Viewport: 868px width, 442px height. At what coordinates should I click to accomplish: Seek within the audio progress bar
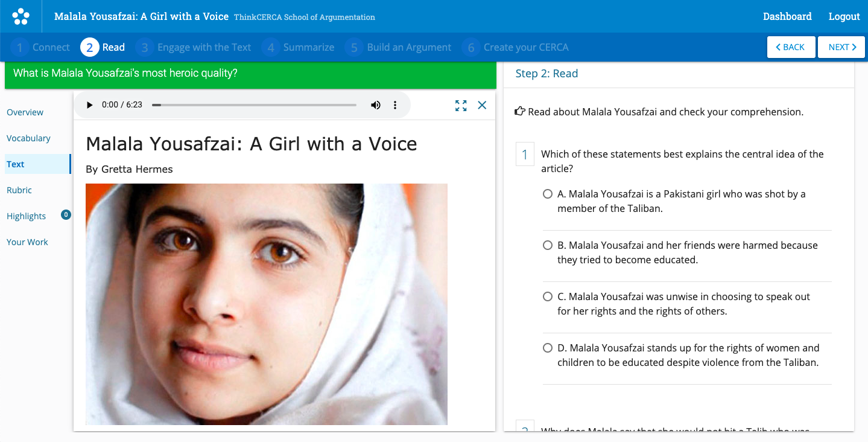pyautogui.click(x=254, y=105)
